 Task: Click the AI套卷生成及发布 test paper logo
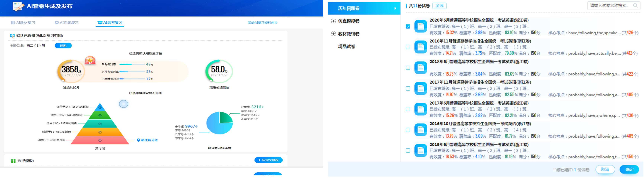[18, 6]
